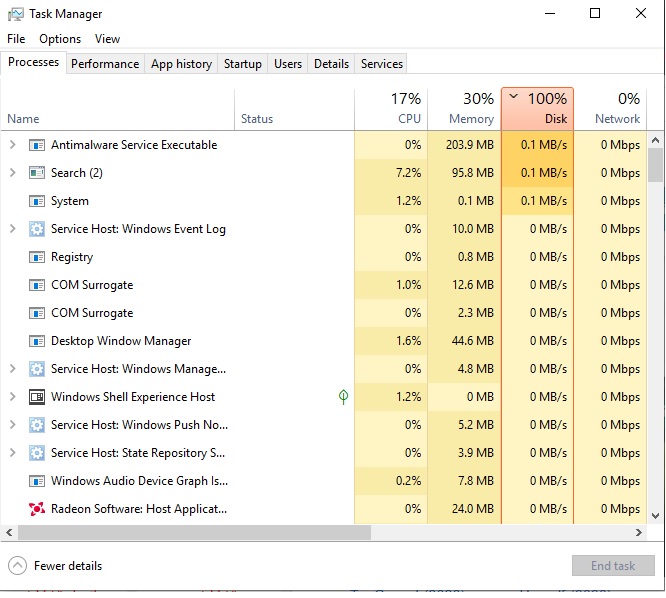Click the horizontal scrollbar right arrow
Screen dimensions: 666x598
click(x=639, y=533)
